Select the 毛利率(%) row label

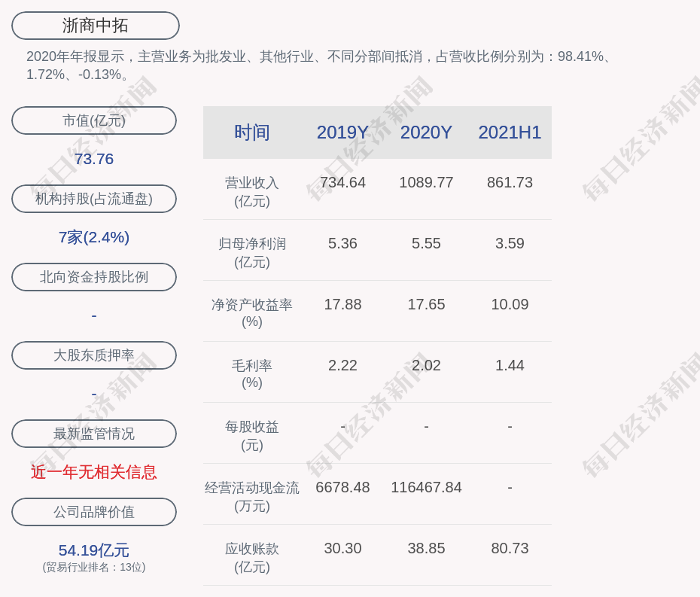(x=252, y=374)
